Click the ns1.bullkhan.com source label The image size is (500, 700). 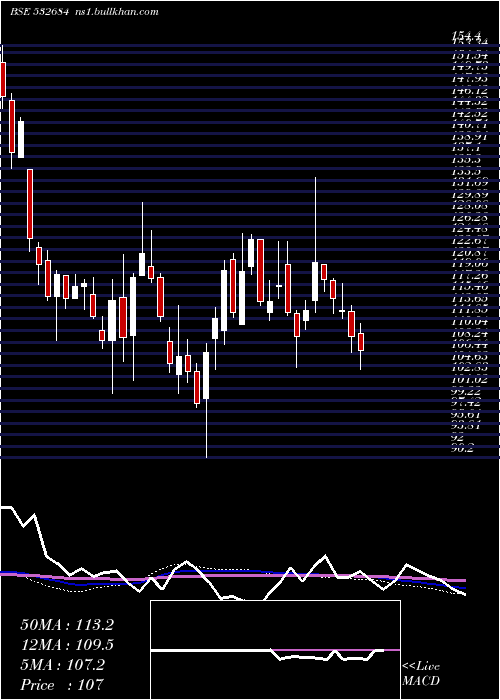[x=116, y=12]
